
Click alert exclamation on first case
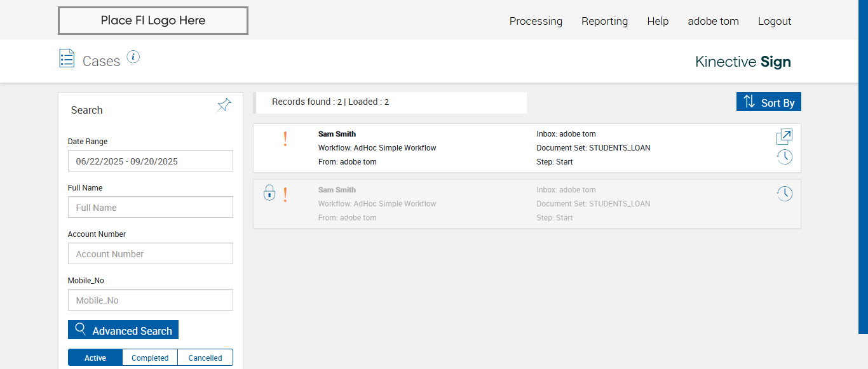285,139
